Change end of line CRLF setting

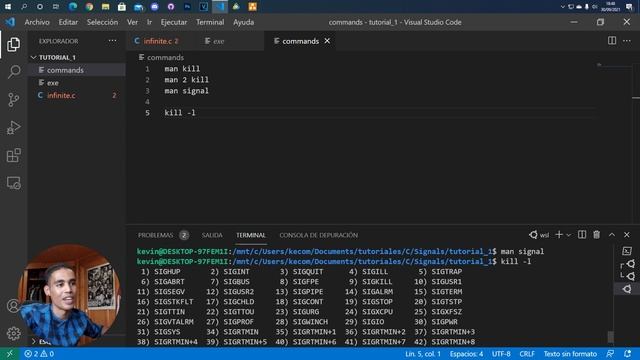pos(527,354)
